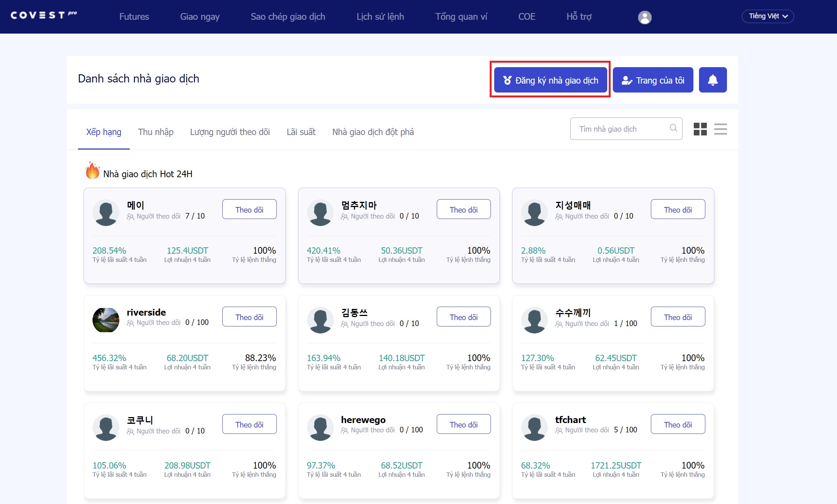Open Sao chép giao dịch menu

tap(288, 17)
